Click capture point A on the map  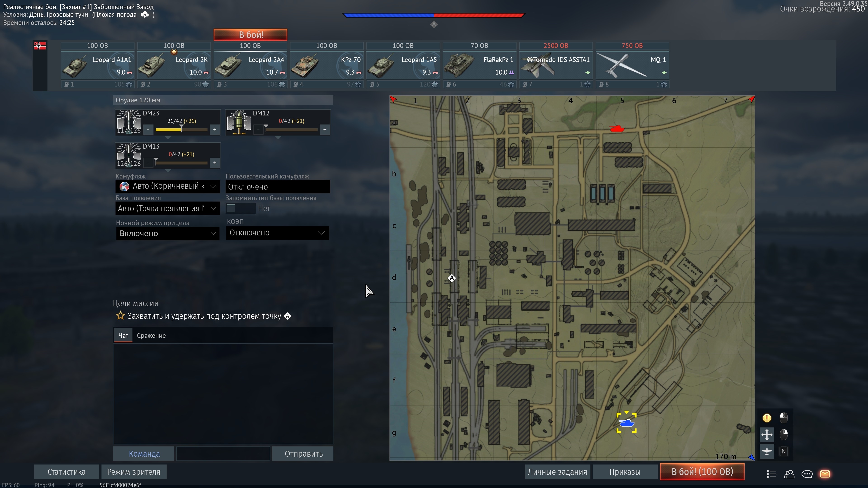click(x=452, y=278)
